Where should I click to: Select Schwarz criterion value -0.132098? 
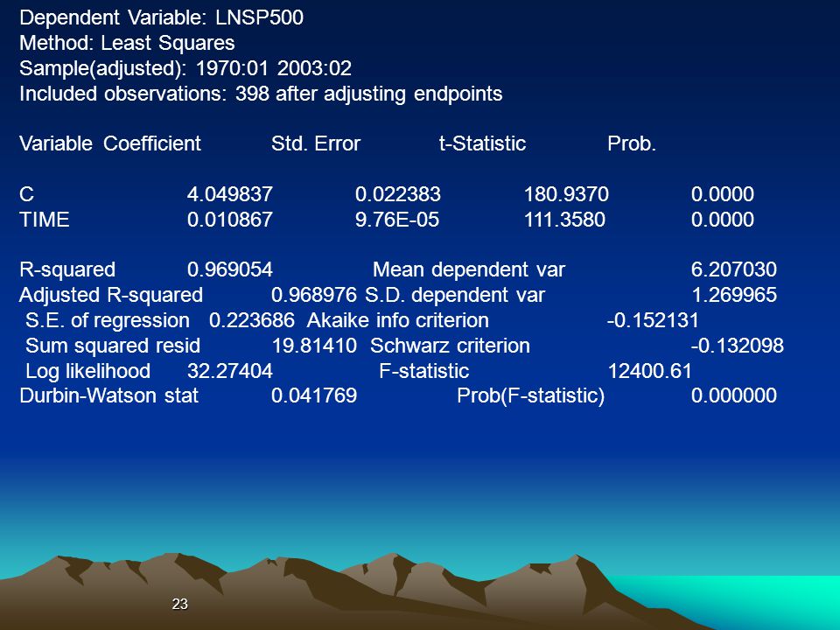737,346
